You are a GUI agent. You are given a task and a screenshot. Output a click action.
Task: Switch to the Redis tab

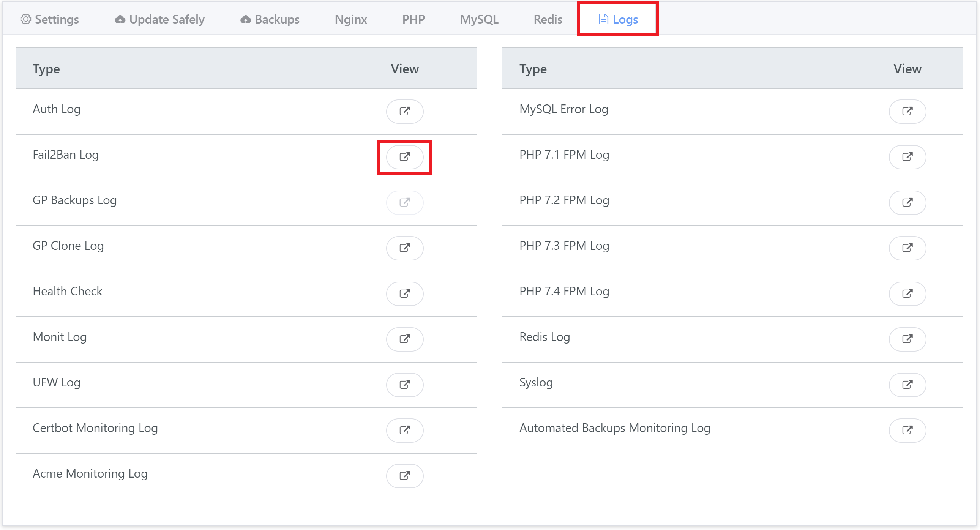point(548,19)
